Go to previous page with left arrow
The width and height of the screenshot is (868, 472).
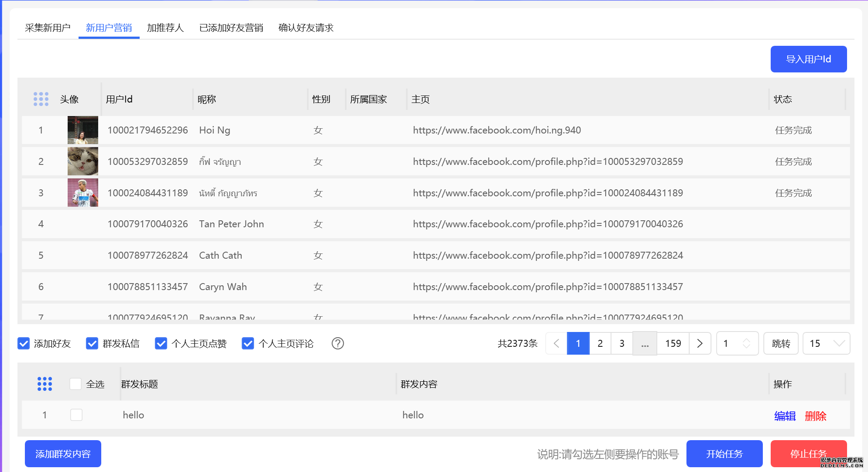click(x=555, y=344)
